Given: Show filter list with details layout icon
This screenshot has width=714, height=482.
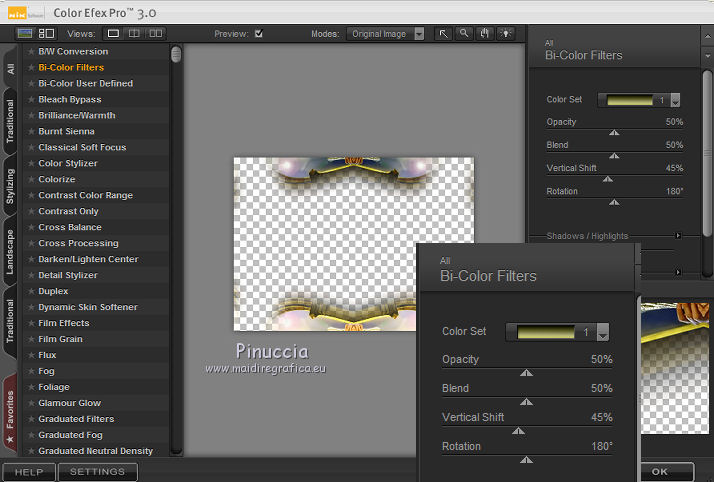Looking at the screenshot, I should click(46, 34).
